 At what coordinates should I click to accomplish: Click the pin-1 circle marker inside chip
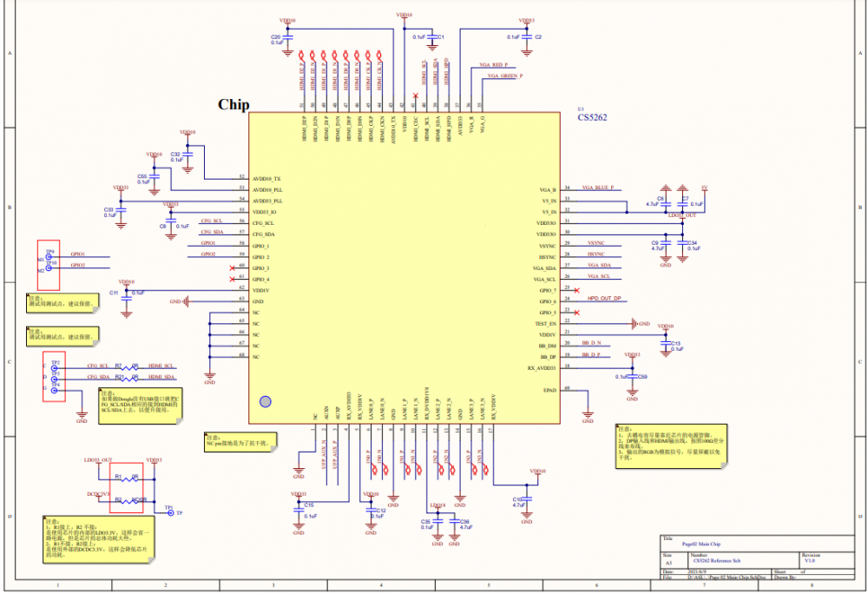click(266, 401)
